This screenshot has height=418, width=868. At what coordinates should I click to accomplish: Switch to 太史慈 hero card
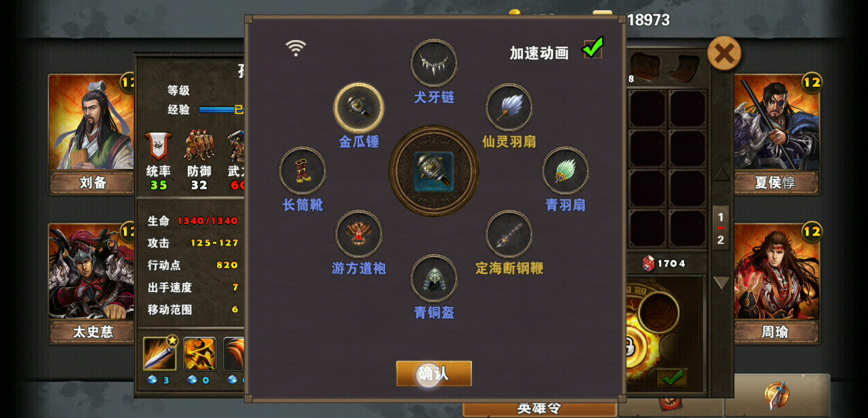click(92, 284)
